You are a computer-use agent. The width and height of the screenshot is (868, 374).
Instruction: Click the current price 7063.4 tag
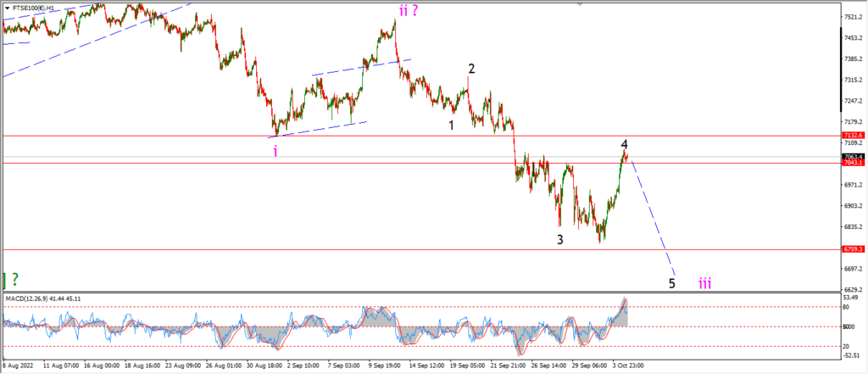click(849, 156)
